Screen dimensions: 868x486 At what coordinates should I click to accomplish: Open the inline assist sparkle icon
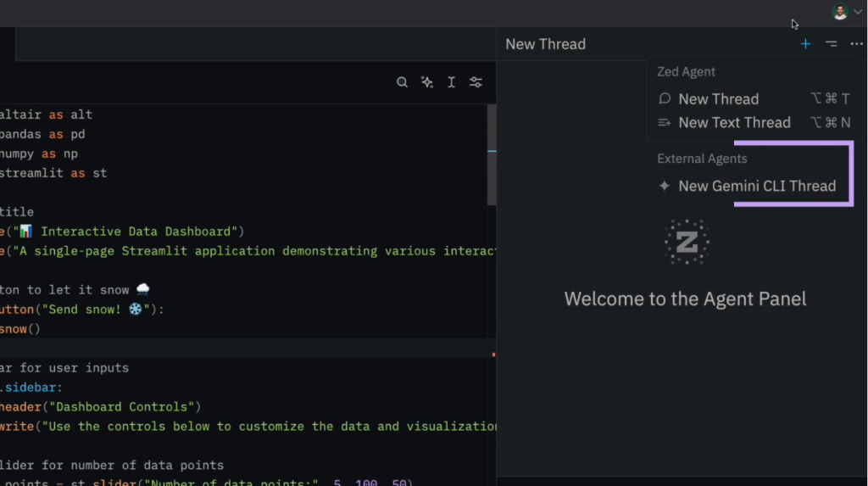point(427,82)
